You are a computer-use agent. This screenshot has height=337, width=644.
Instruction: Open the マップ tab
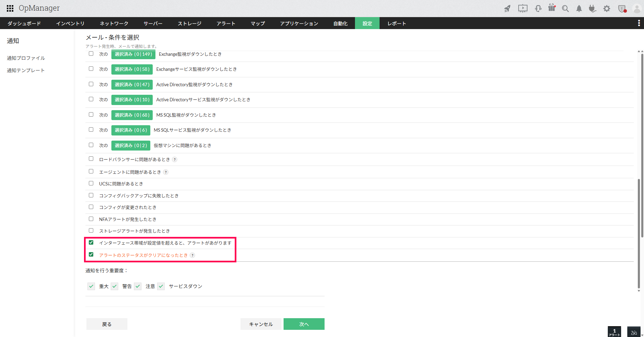[258, 23]
